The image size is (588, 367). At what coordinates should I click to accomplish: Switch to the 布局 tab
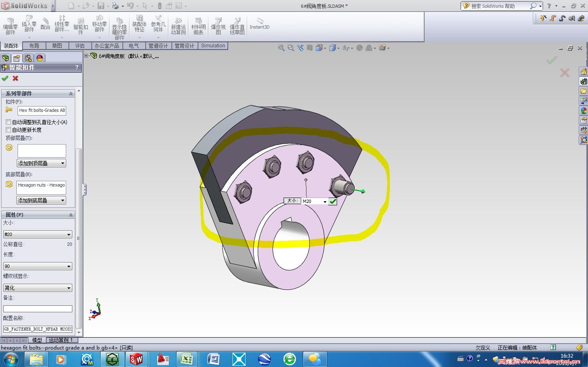coord(34,46)
